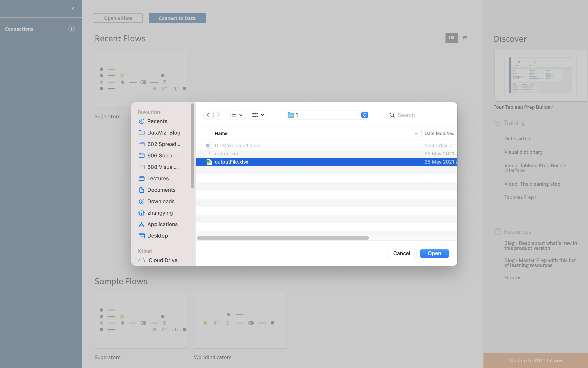Add a new connection with plus icon
This screenshot has height=368, width=588.
(71, 29)
